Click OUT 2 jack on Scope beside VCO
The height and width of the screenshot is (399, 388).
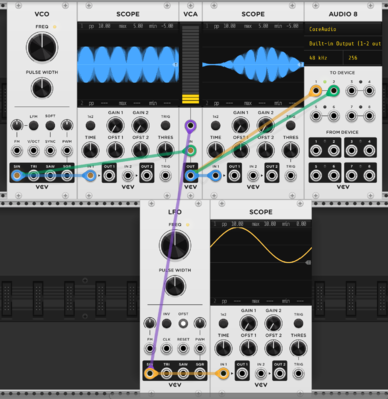[x=147, y=176]
